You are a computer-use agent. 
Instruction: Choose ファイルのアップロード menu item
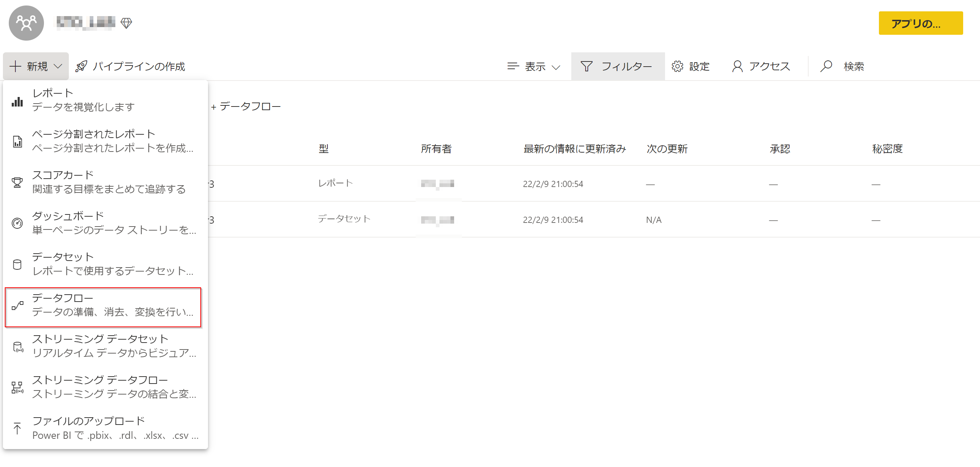coord(103,428)
